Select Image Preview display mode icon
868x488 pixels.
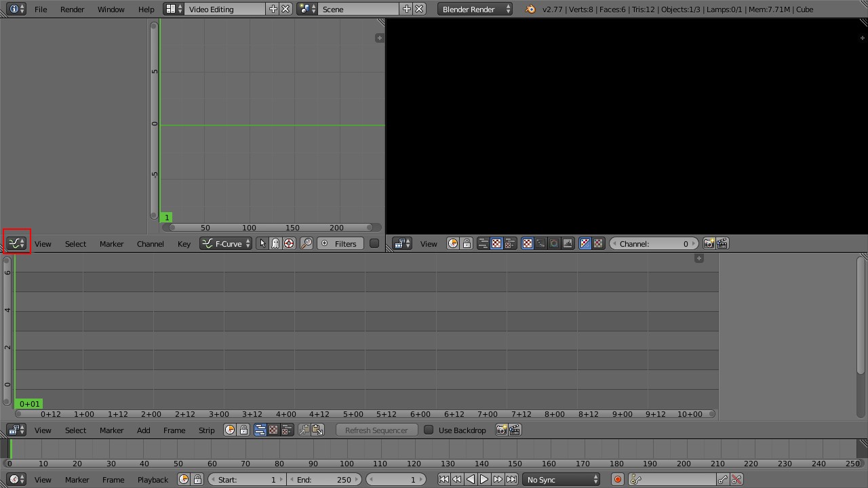pos(528,244)
